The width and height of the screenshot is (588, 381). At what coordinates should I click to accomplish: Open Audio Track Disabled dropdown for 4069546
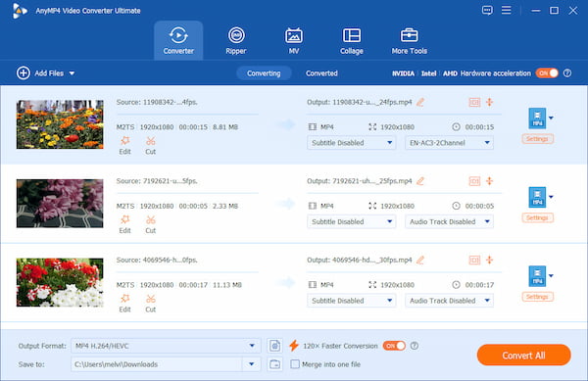click(x=449, y=301)
